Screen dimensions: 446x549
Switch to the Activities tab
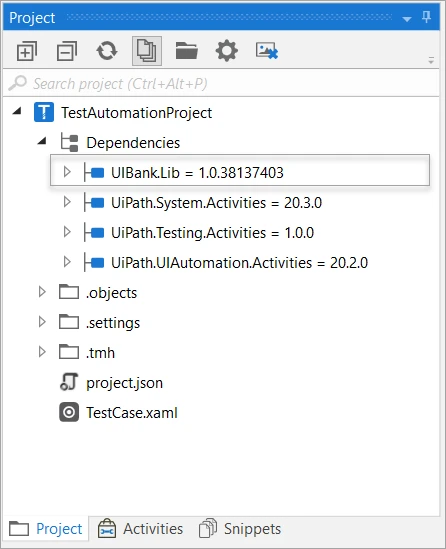click(141, 529)
